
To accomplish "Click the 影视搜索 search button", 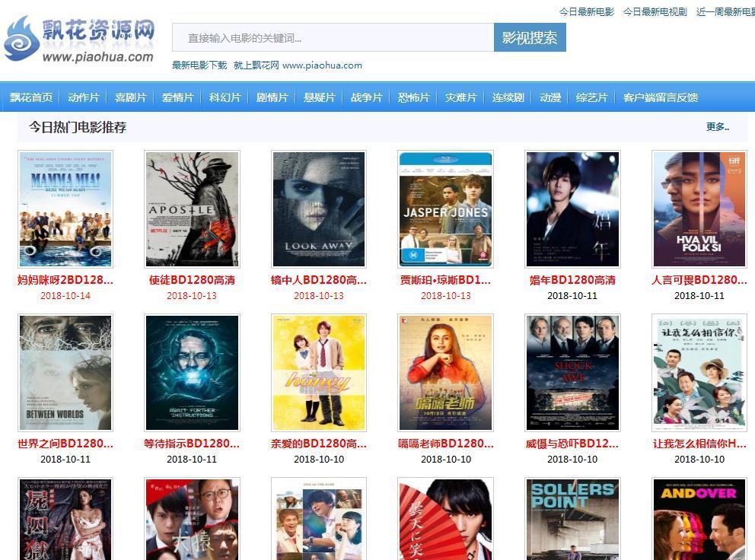I will 530,37.
